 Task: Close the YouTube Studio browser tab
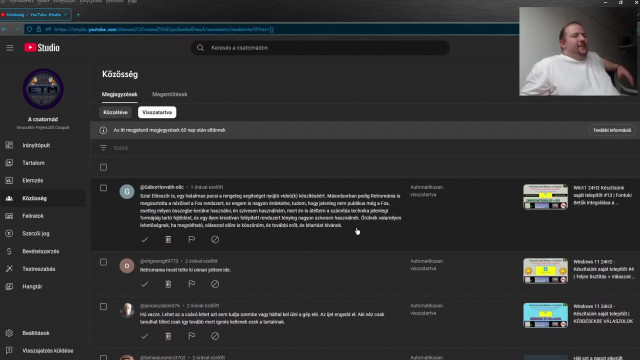66,15
